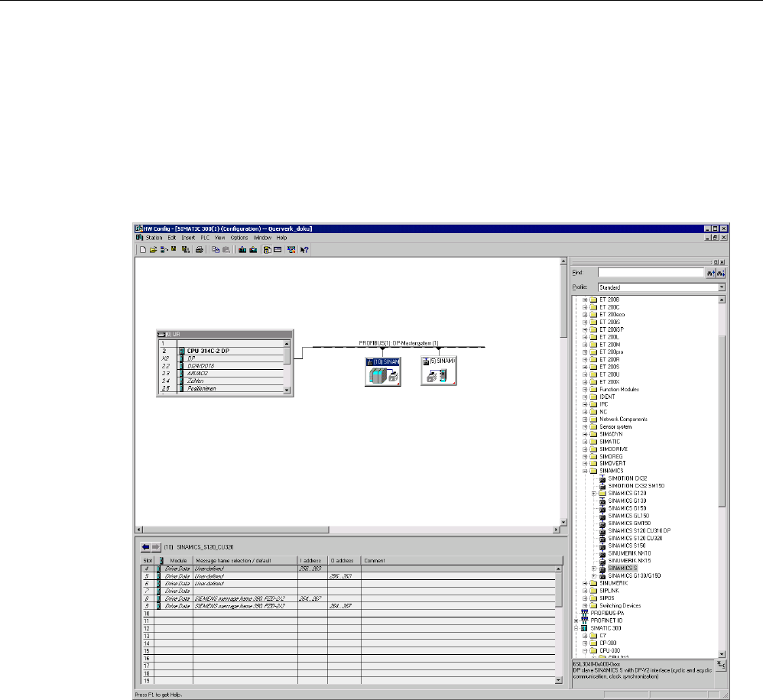The image size is (763, 700).
Task: Click the Message frame selection column header
Action: (245, 561)
